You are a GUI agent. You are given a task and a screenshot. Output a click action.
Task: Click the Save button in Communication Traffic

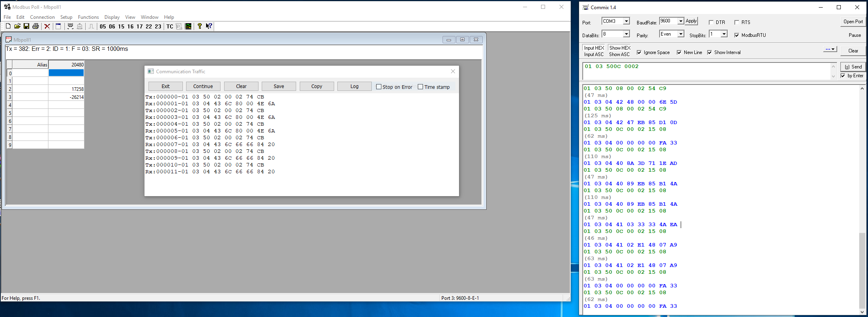(x=279, y=86)
